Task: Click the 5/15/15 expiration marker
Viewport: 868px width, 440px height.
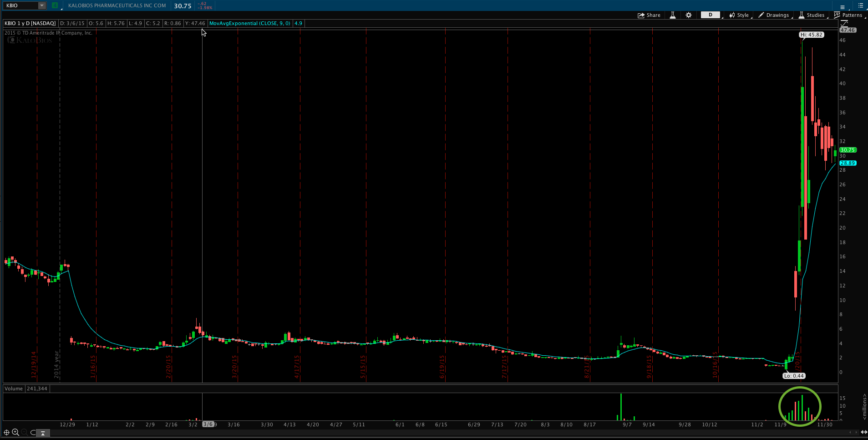Action: coord(363,367)
